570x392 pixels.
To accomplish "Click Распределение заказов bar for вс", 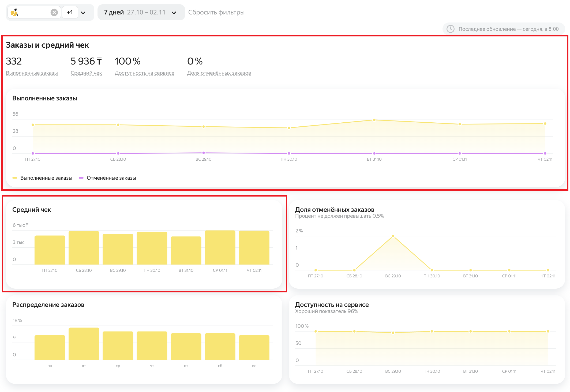I will click(x=254, y=348).
